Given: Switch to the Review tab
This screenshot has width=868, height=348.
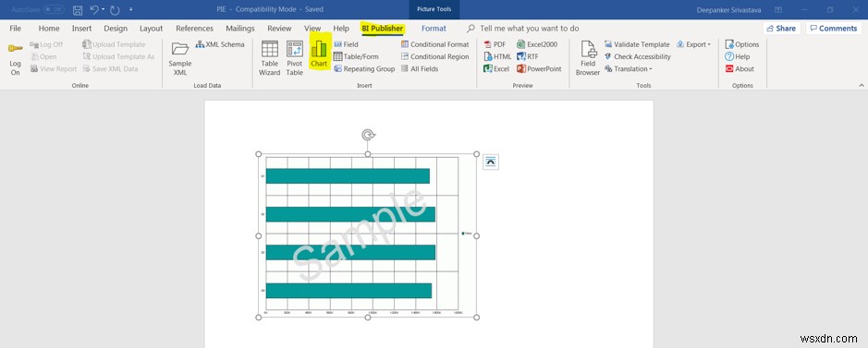Looking at the screenshot, I should [x=279, y=29].
